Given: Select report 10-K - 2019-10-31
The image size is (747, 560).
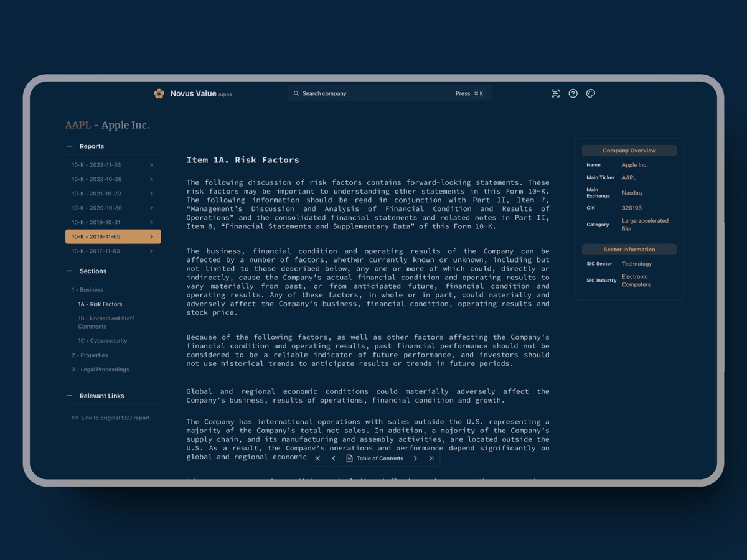Looking at the screenshot, I should [x=113, y=222].
